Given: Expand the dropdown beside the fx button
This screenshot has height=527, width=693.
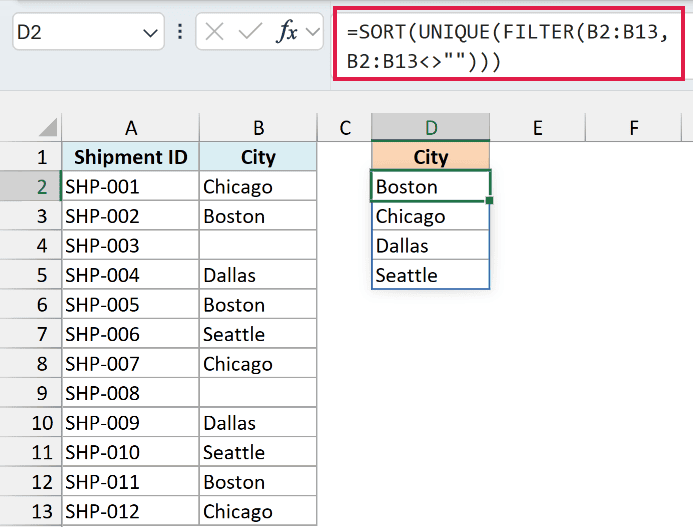Looking at the screenshot, I should (x=313, y=32).
